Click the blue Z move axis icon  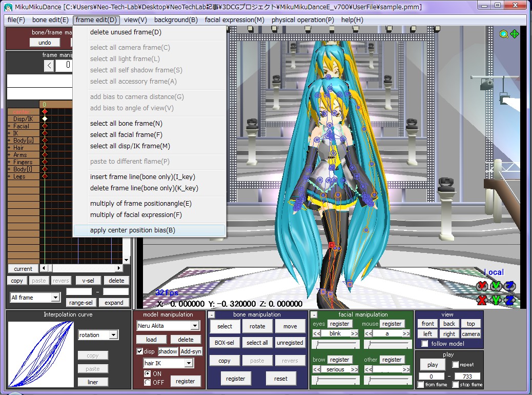pyautogui.click(x=509, y=300)
